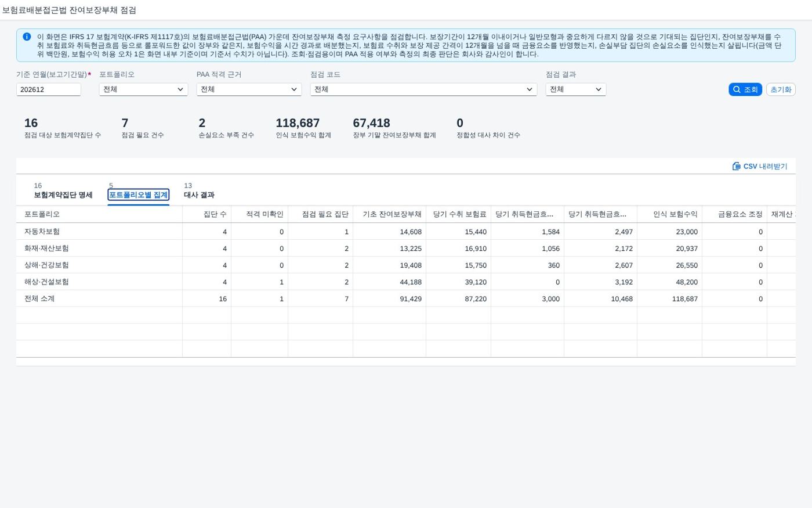Click the CSV 내려받기 export icon
812x508 pixels.
pos(736,166)
